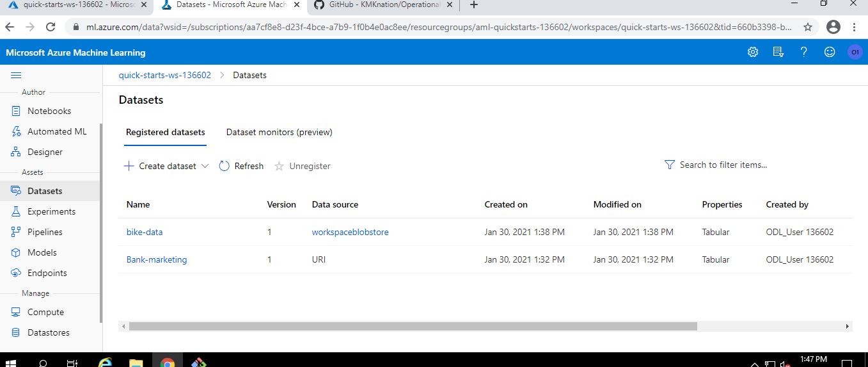The image size is (868, 367).
Task: Open Notebooks in the sidebar
Action: (x=49, y=111)
